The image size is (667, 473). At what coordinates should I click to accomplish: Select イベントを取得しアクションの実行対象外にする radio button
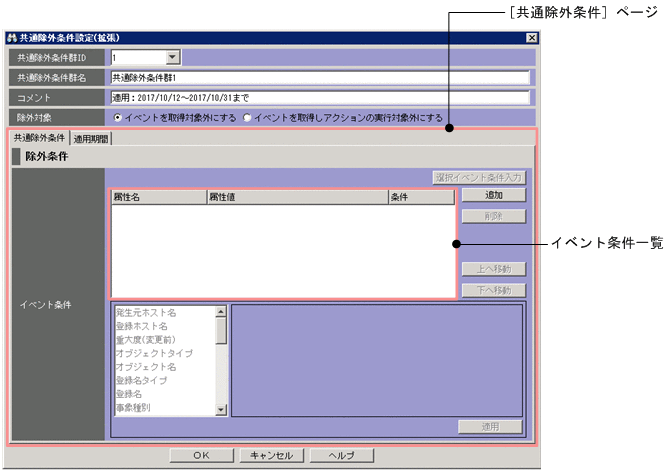pos(247,117)
